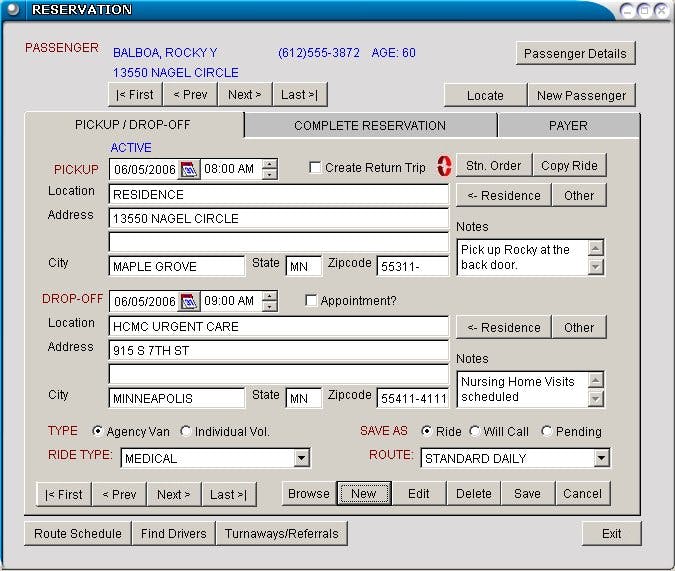Choose Save As Ride option
Image resolution: width=675 pixels, height=571 pixels.
(426, 431)
